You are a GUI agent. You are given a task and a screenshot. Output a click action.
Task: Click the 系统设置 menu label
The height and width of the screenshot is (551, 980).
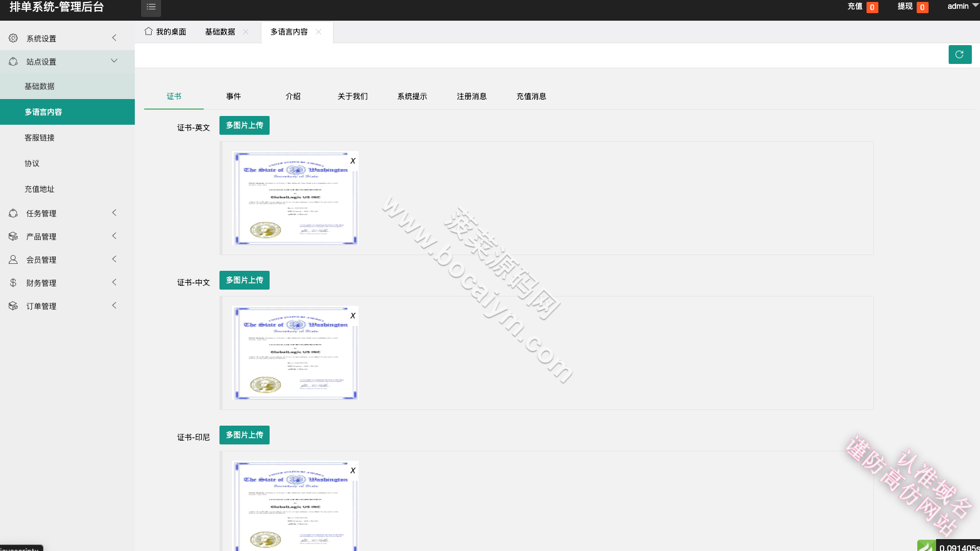[x=41, y=39]
